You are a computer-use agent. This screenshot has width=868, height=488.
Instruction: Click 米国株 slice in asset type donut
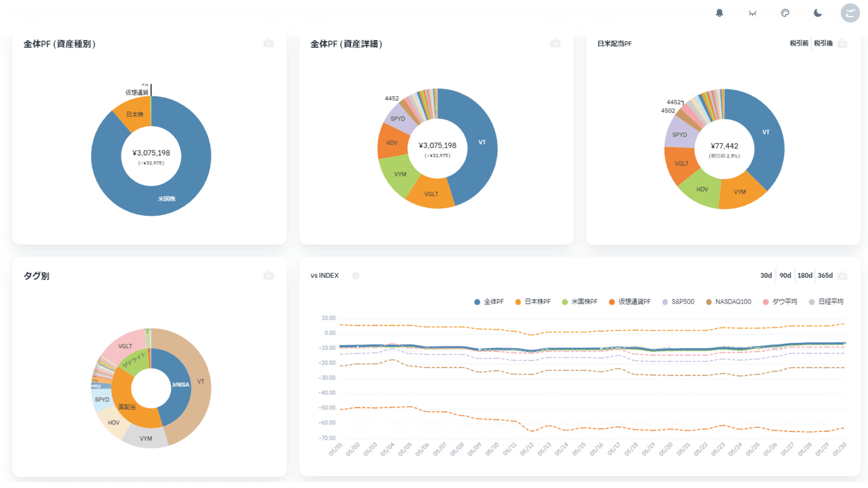click(x=167, y=199)
